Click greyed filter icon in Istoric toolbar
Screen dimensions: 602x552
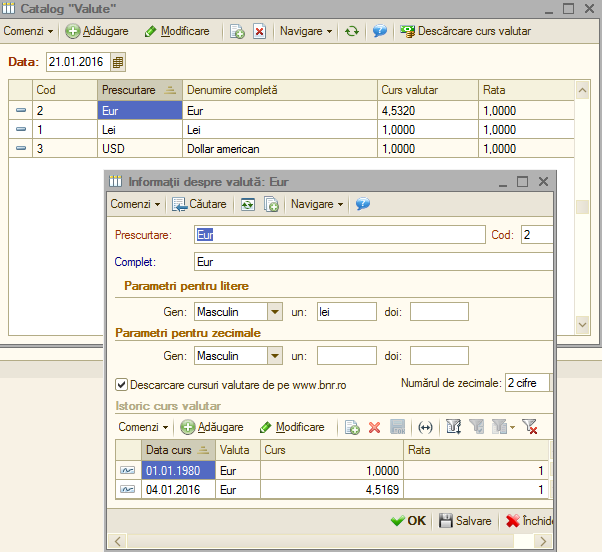(x=476, y=427)
